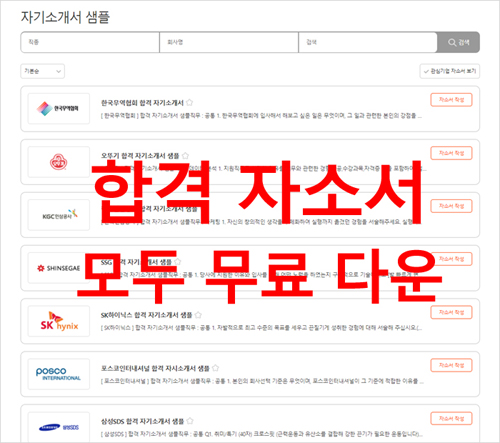Viewport: 500px width, 443px height.
Task: Open the 오뚜기 합격 자기소개서 샘플 title link
Action: [x=140, y=156]
